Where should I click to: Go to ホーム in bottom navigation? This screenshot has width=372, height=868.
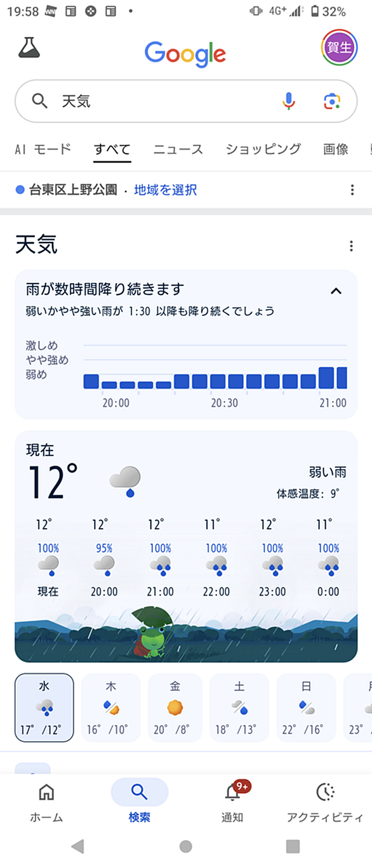click(x=46, y=802)
